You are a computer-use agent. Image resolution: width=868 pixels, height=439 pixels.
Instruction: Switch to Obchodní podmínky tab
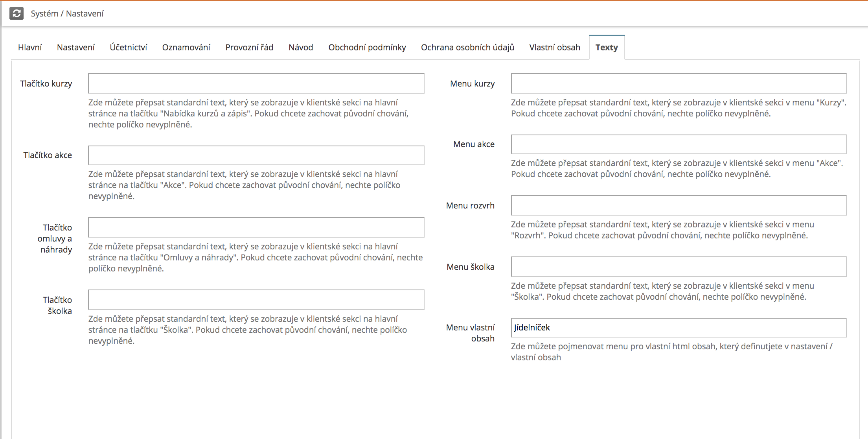click(367, 48)
